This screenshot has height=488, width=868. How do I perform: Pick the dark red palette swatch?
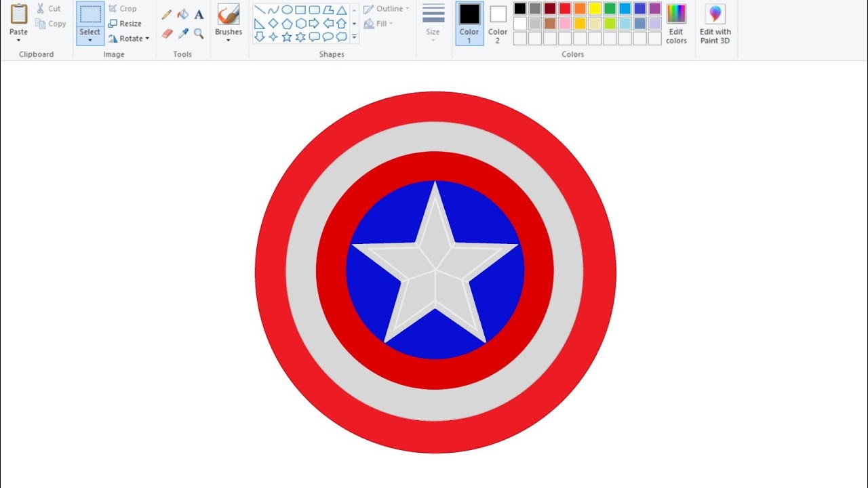pyautogui.click(x=550, y=9)
